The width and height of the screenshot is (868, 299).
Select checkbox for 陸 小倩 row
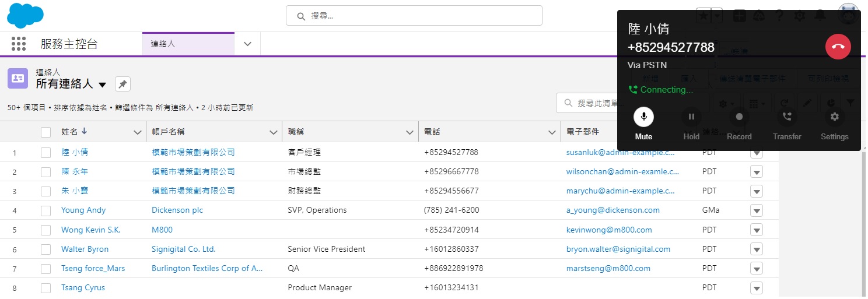tap(45, 153)
